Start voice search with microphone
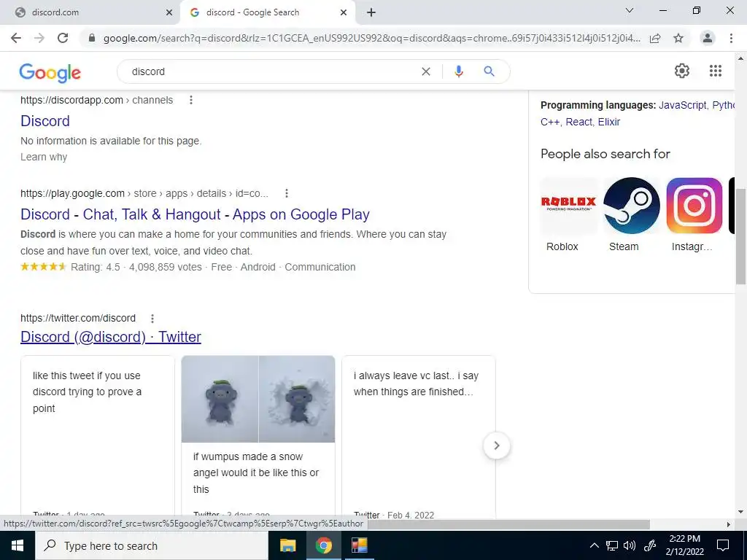 point(458,71)
